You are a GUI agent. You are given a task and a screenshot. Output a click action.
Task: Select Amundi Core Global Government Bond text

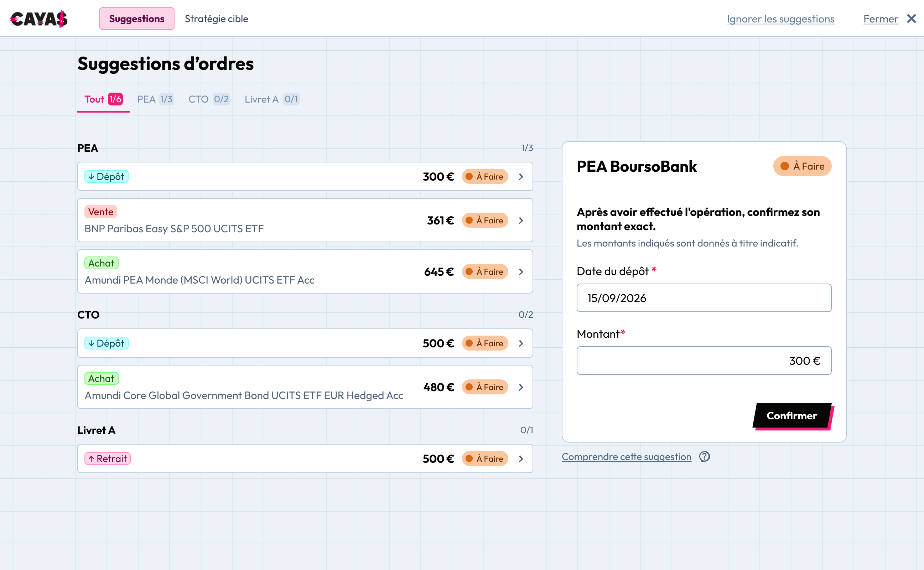coord(244,395)
